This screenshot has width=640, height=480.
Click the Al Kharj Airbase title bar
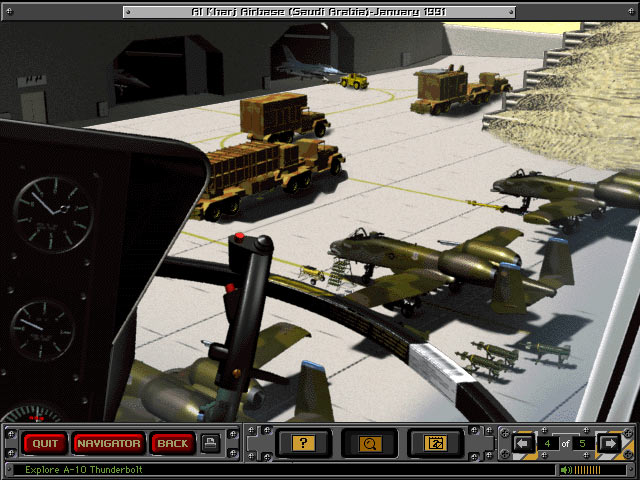pyautogui.click(x=320, y=11)
